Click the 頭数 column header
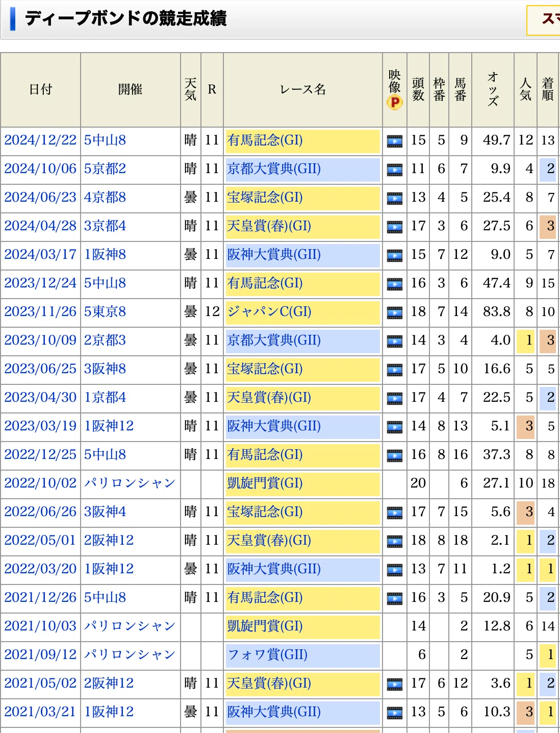This screenshot has width=560, height=733. (x=418, y=90)
